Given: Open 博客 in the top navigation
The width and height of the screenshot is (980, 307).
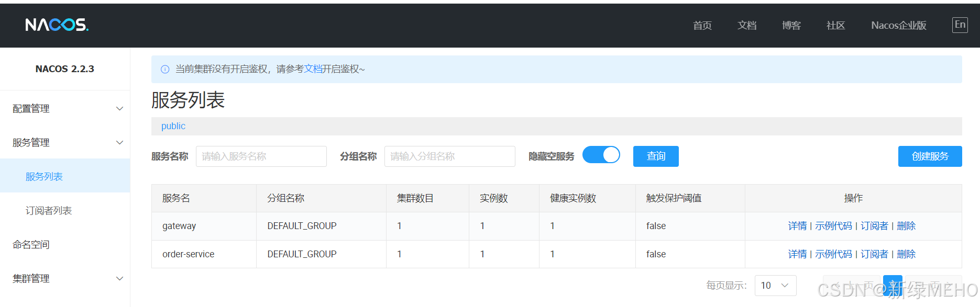Looking at the screenshot, I should point(791,25).
